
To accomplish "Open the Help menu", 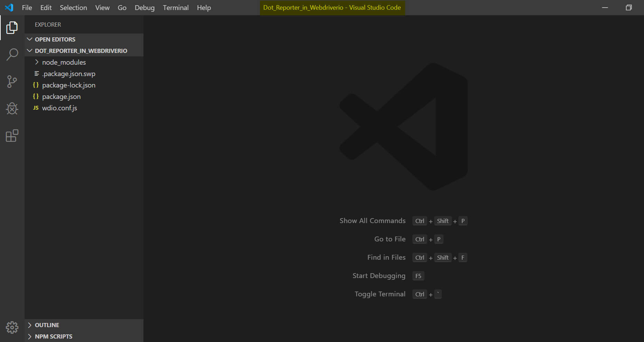I will pyautogui.click(x=204, y=8).
